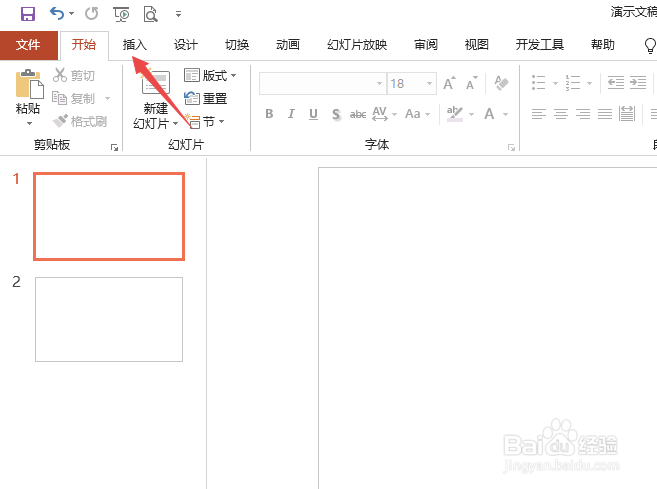The height and width of the screenshot is (489, 657).
Task: Expand the Customize Quick Access Toolbar menu
Action: coord(178,14)
